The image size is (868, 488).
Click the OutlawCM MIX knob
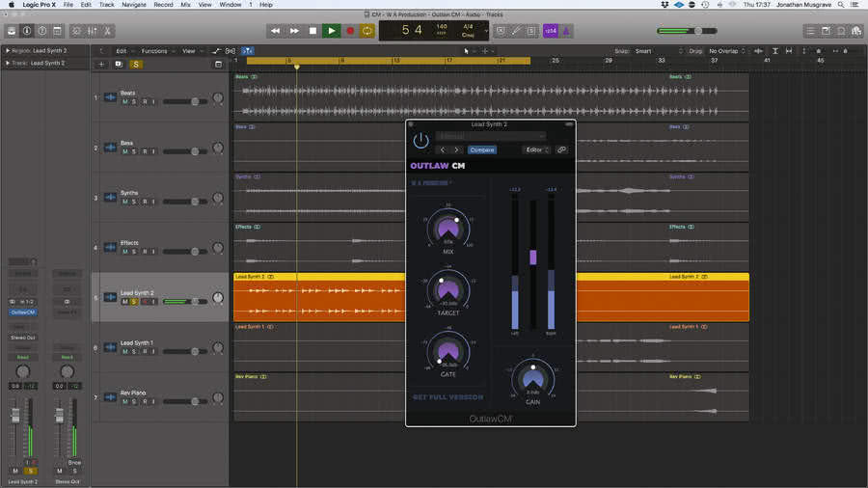[448, 228]
